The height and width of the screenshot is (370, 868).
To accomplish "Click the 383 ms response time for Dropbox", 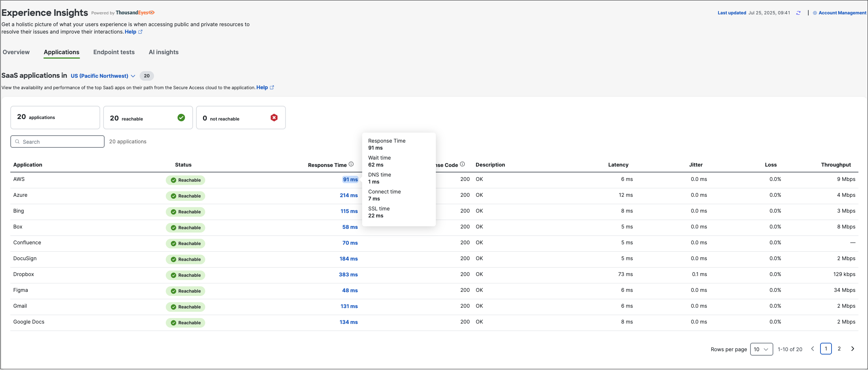I will 348,275.
